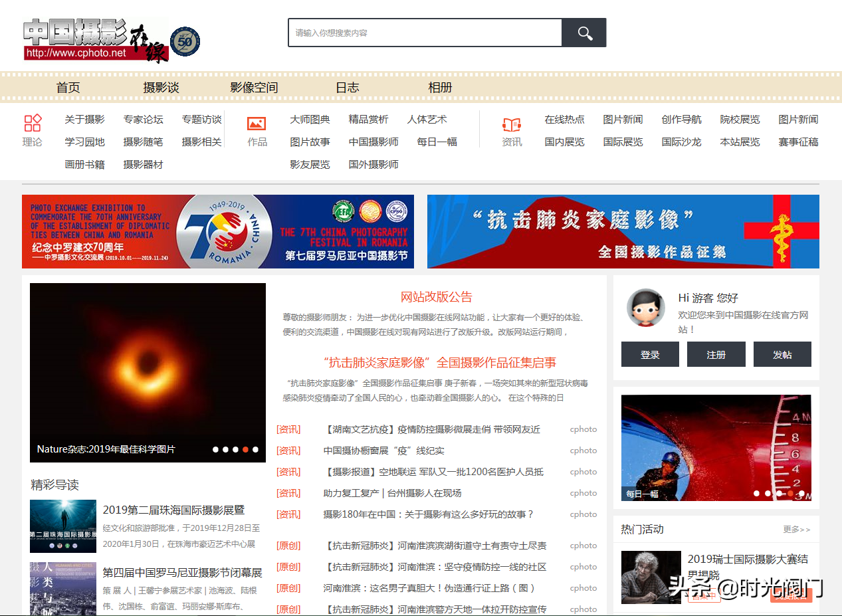Click the 资讯 book icon
Viewport: 842px width, 616px height.
(512, 124)
